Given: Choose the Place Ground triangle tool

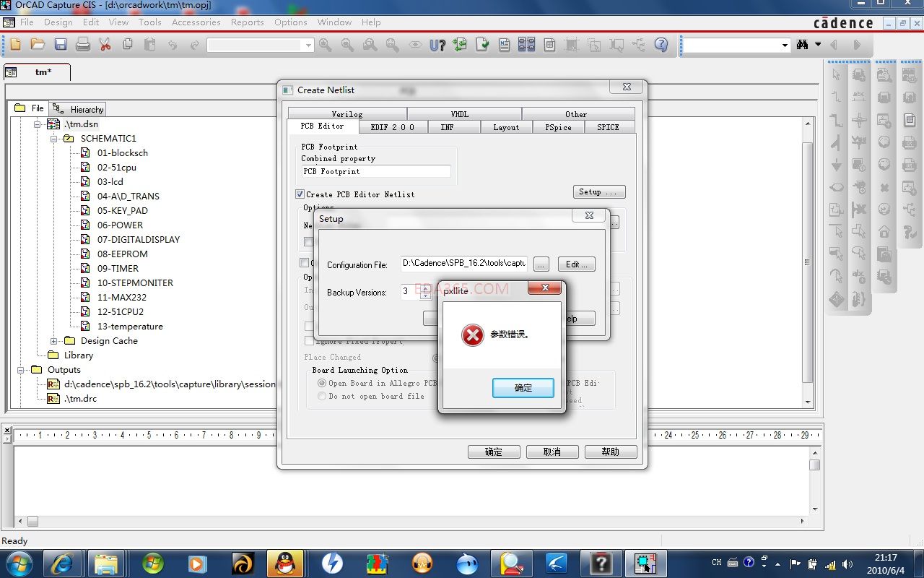Looking at the screenshot, I should [x=837, y=165].
